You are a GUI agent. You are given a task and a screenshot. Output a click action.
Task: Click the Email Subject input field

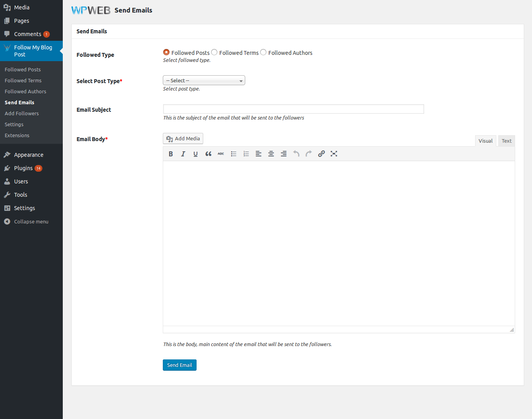tap(293, 109)
